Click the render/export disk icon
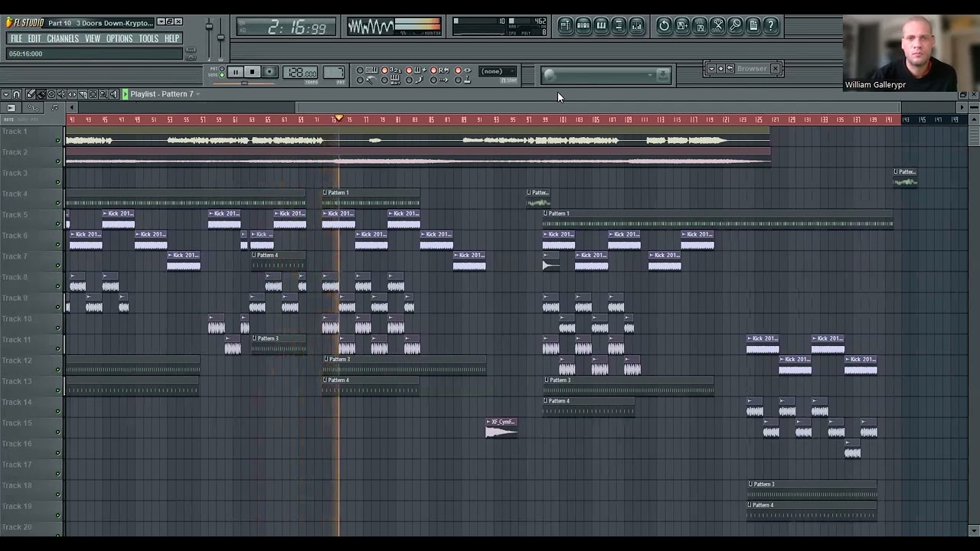Image resolution: width=980 pixels, height=551 pixels. click(700, 26)
